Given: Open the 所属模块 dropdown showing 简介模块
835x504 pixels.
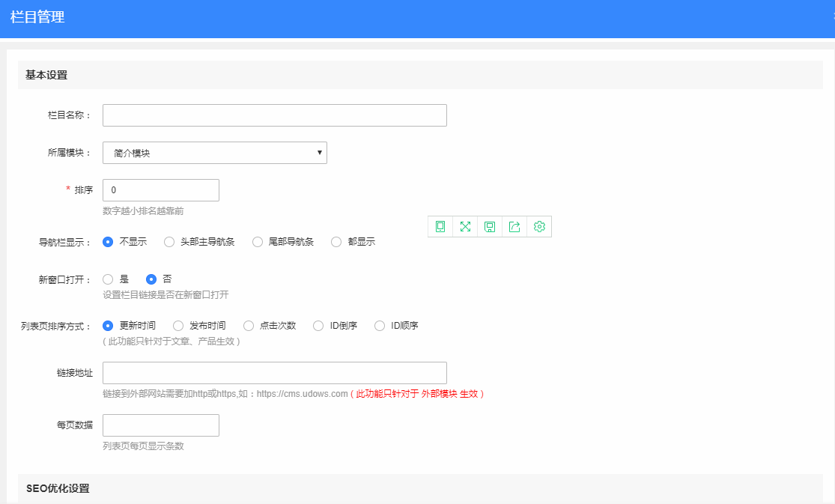Looking at the screenshot, I should coord(214,153).
